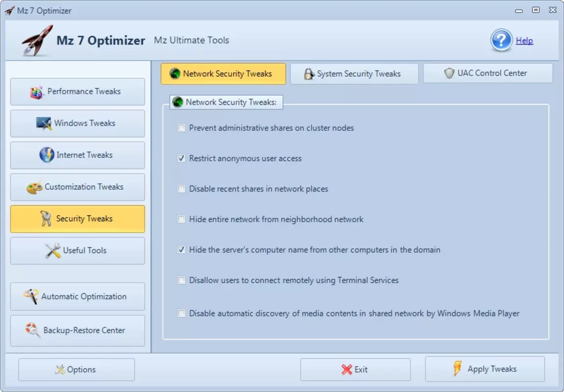
Task: Click the red X icon on Exit
Action: 347,369
